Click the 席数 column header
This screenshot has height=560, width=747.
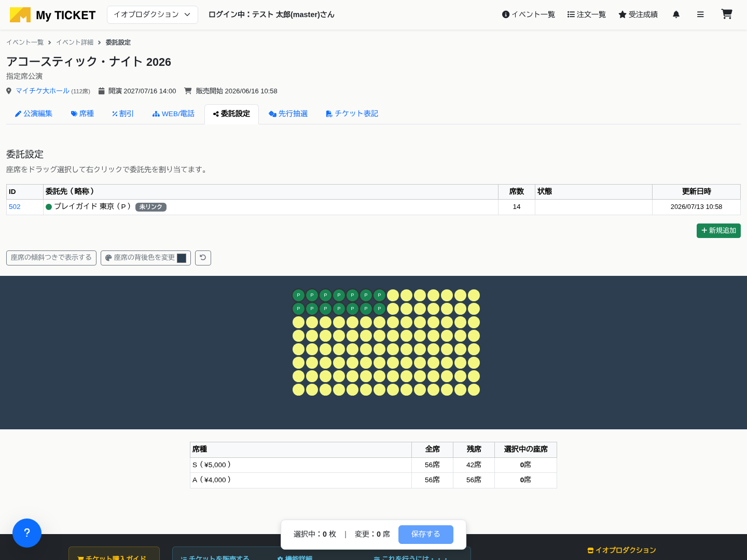tap(517, 192)
